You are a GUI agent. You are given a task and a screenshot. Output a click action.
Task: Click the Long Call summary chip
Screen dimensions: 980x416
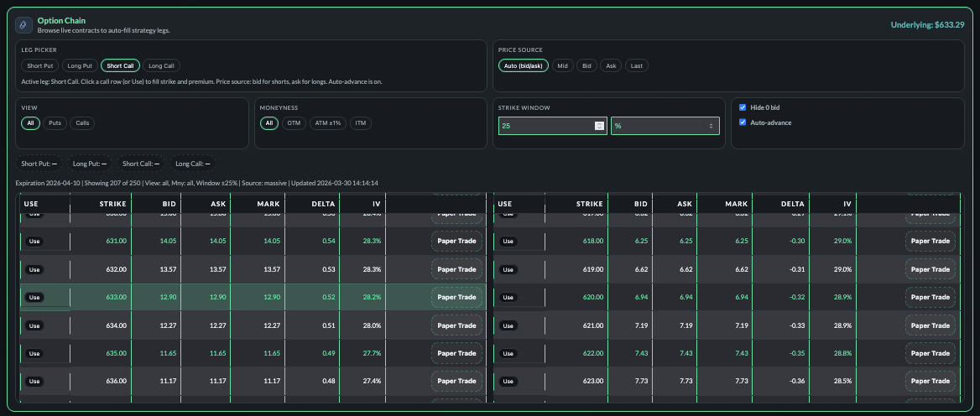[193, 164]
